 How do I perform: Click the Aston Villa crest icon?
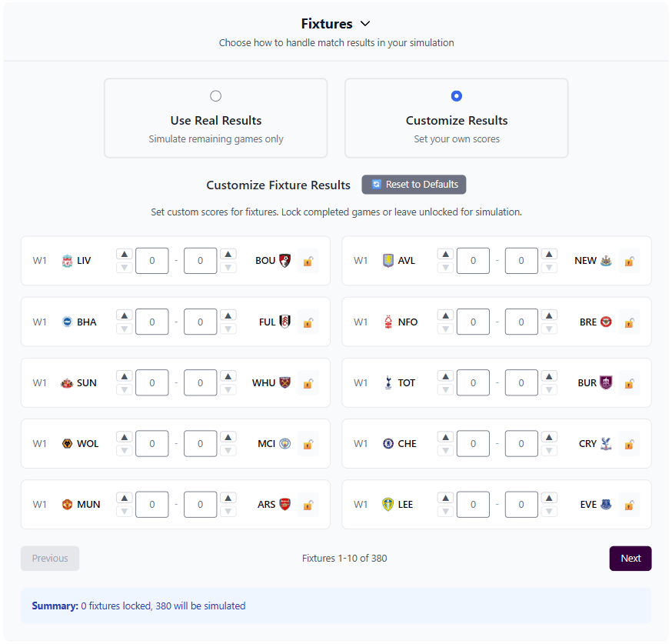(x=388, y=261)
